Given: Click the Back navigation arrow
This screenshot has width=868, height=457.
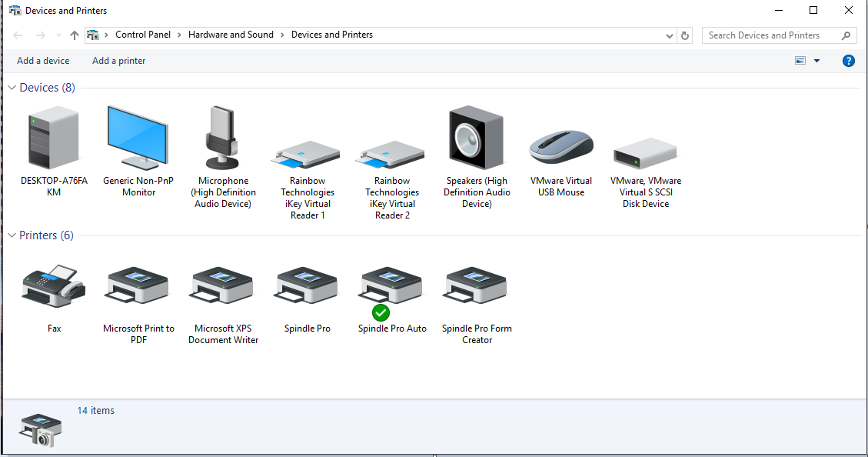Looking at the screenshot, I should [18, 35].
